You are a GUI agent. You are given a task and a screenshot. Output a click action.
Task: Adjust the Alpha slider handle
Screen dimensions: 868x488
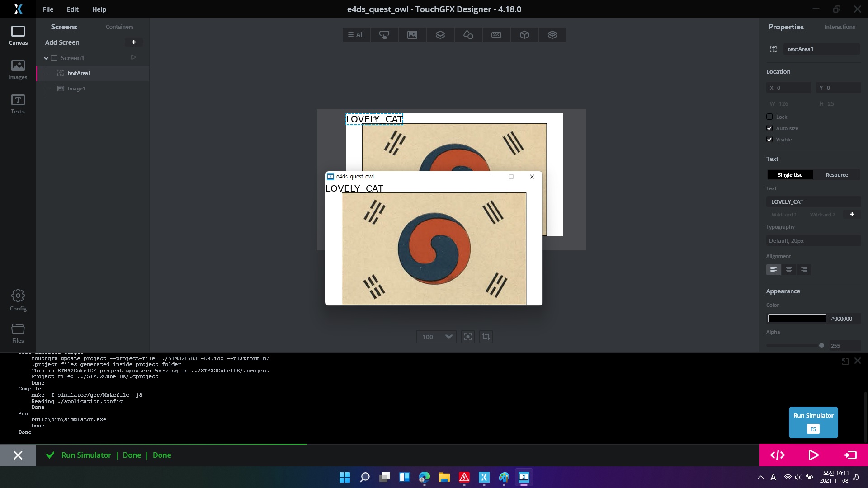[x=821, y=346]
